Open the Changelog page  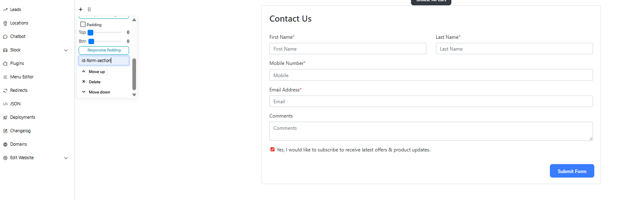[x=20, y=131]
